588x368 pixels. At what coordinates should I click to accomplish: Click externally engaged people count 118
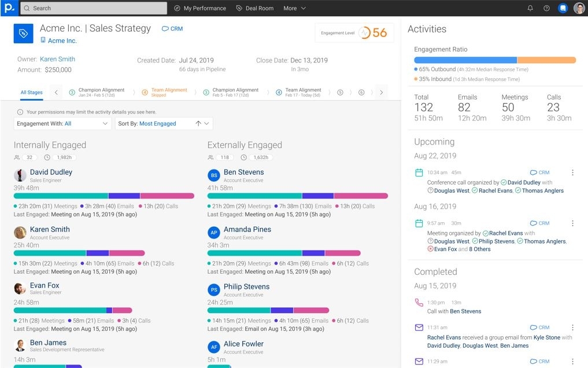pyautogui.click(x=225, y=157)
